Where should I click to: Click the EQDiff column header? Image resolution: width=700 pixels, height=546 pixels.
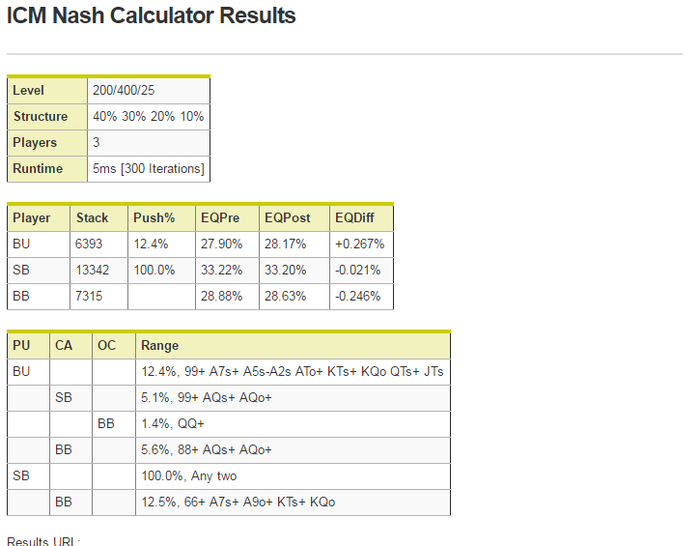[361, 218]
